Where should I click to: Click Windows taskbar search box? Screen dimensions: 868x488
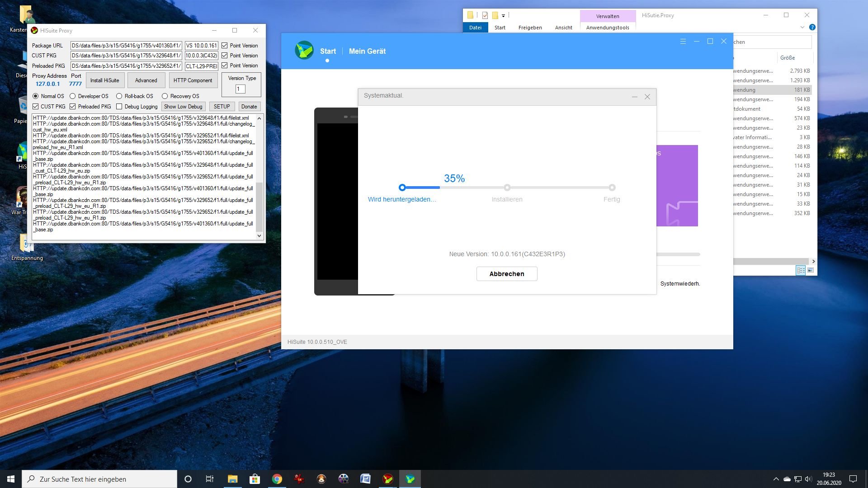click(x=99, y=479)
